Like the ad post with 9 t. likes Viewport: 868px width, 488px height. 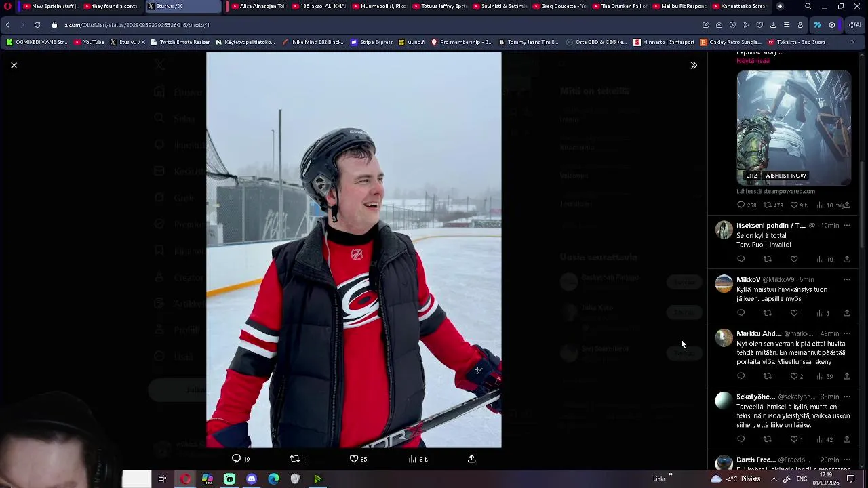pyautogui.click(x=799, y=205)
